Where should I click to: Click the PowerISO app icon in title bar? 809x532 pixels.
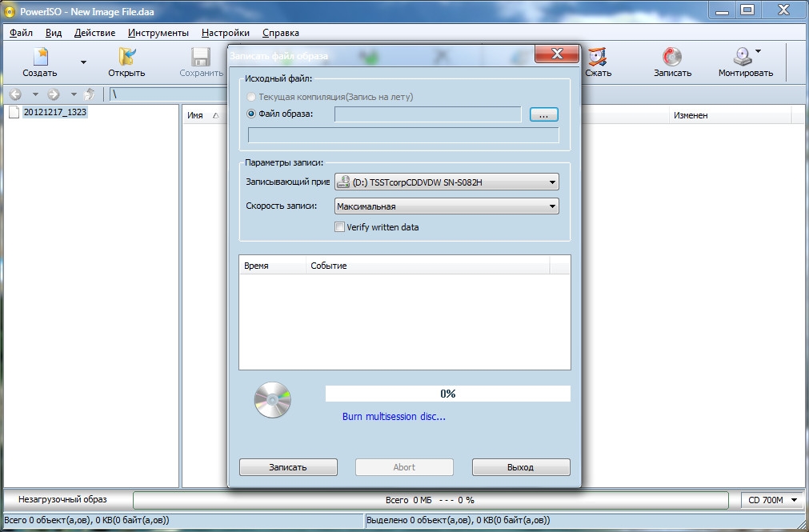click(9, 11)
